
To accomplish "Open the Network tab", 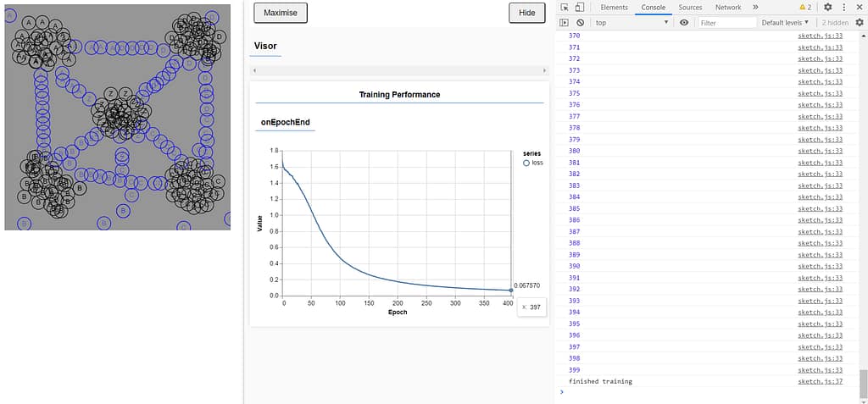I will click(x=727, y=8).
